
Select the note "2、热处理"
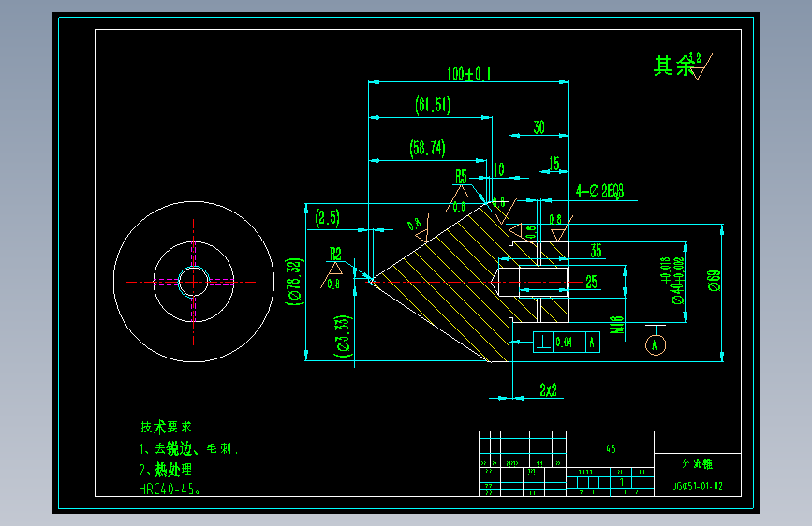[x=166, y=470]
